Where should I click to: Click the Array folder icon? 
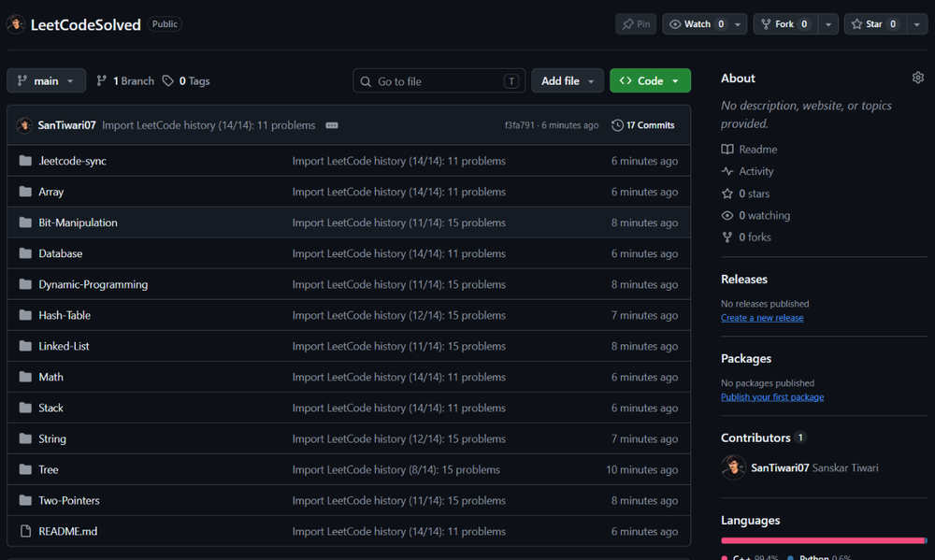click(25, 192)
